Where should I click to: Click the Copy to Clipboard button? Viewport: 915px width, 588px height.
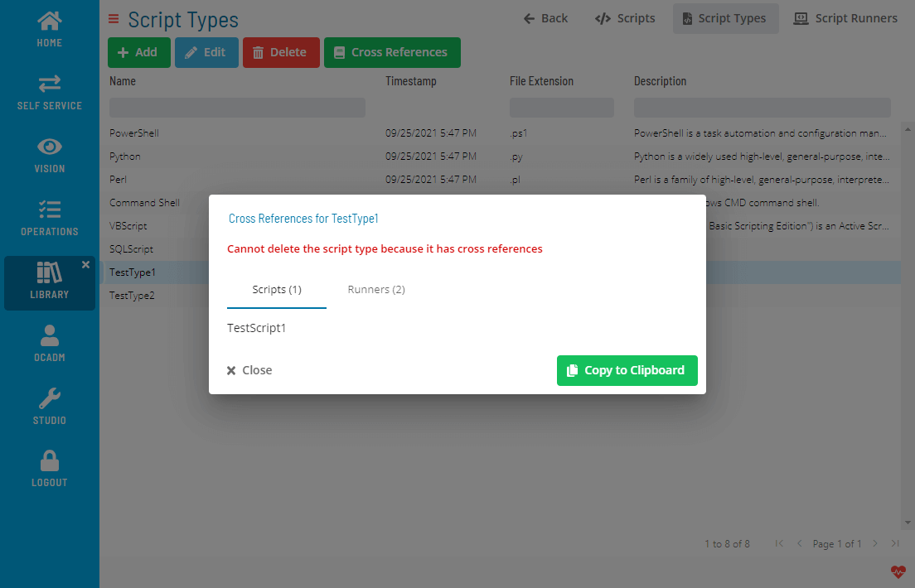pos(627,370)
